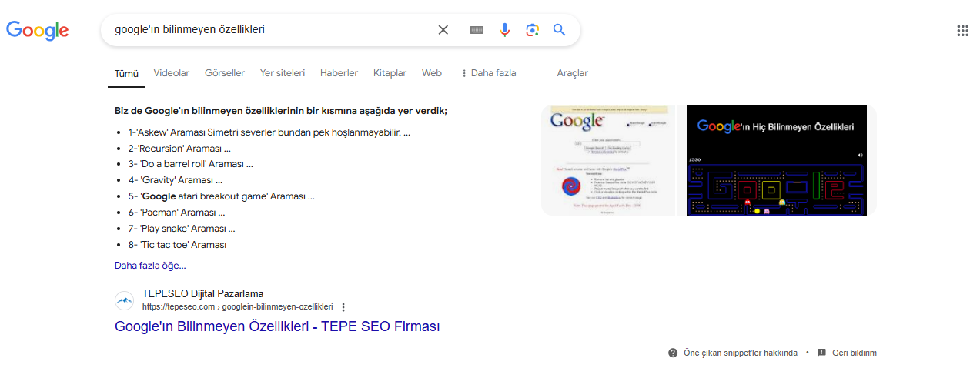Click Öne çıkan snippet'ler hakkında link

pyautogui.click(x=740, y=353)
